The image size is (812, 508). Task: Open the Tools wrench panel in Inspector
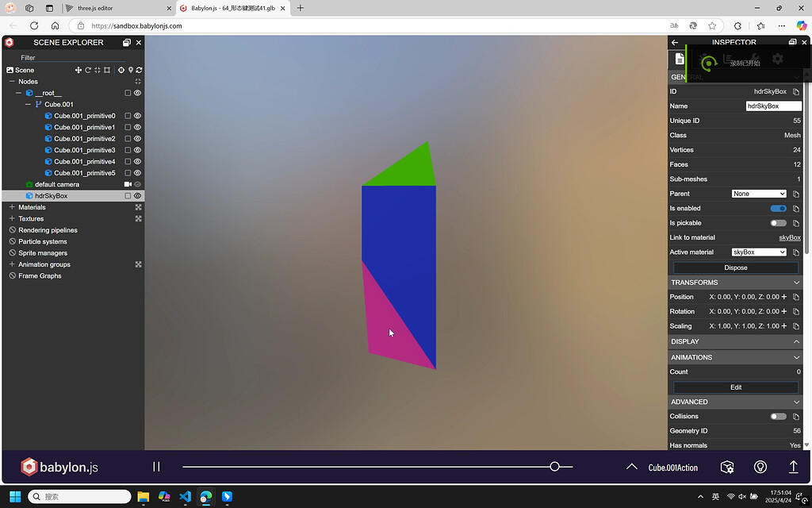tap(754, 56)
